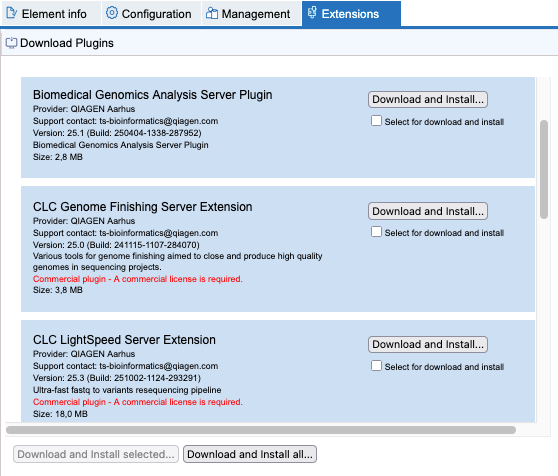
Task: Click Version 25.1 build text
Action: (x=117, y=133)
